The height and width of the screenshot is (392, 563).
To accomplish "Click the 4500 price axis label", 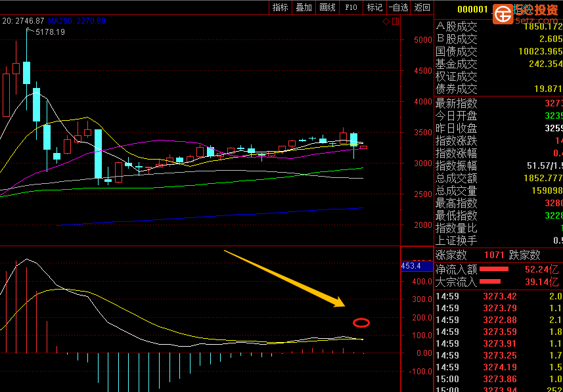I will [x=423, y=71].
